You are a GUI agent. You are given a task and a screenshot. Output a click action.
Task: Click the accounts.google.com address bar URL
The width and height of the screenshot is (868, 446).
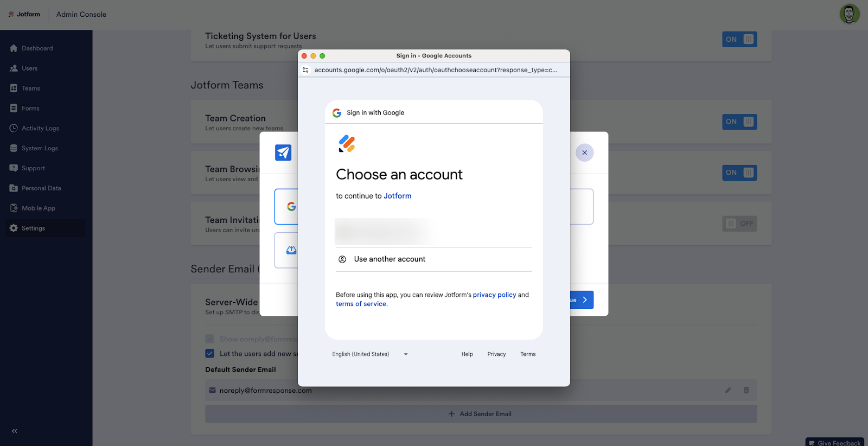tap(436, 70)
